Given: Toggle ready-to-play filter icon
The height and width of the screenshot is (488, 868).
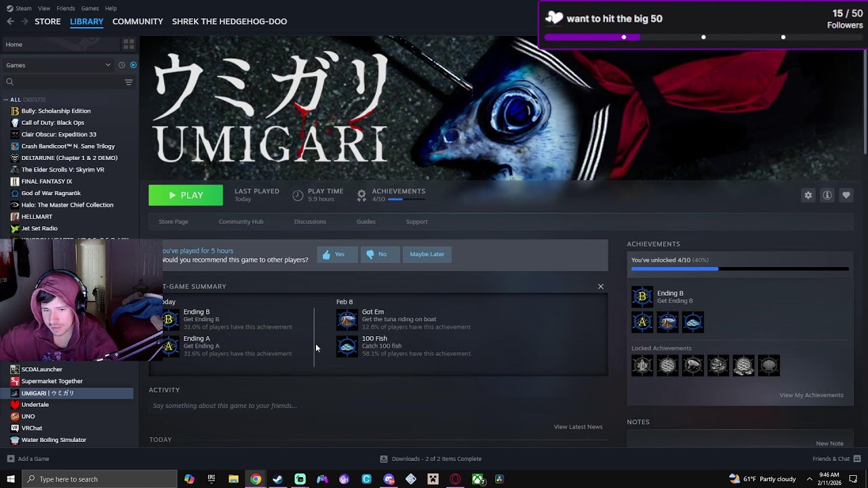Looking at the screenshot, I should pos(133,65).
